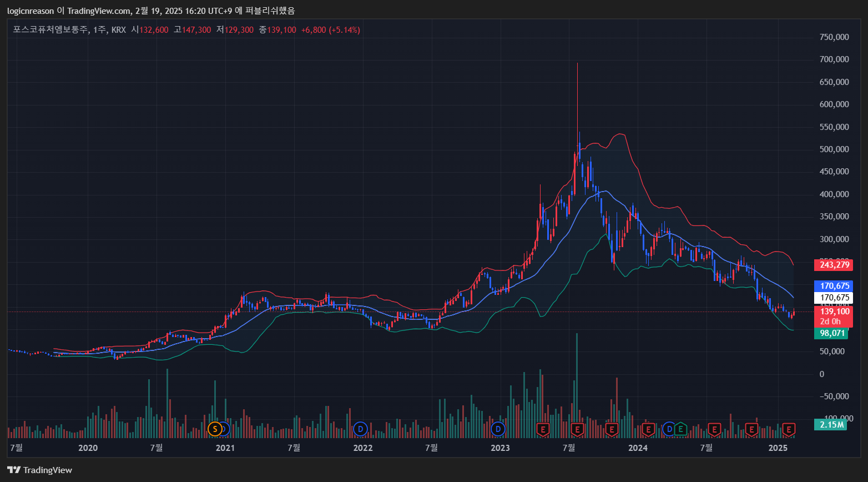Click the 2022 time axis label
868x482 pixels.
362,448
